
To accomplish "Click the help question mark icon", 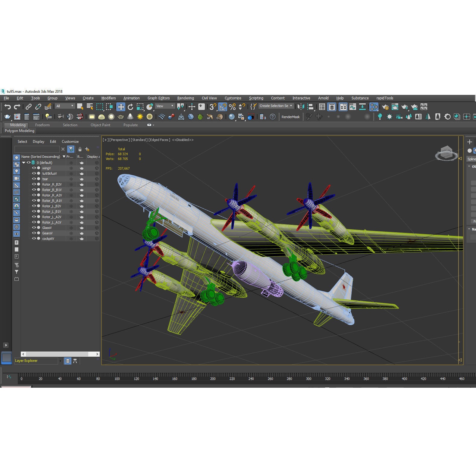I will tap(273, 117).
